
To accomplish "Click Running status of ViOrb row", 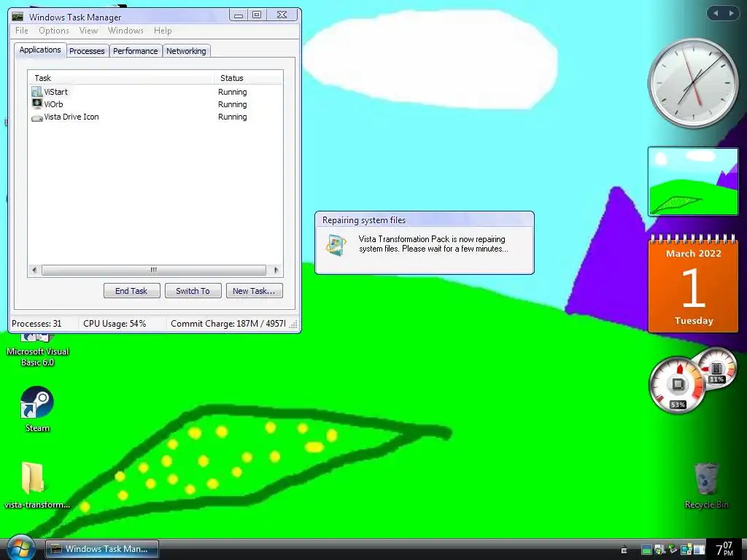I will tap(233, 104).
